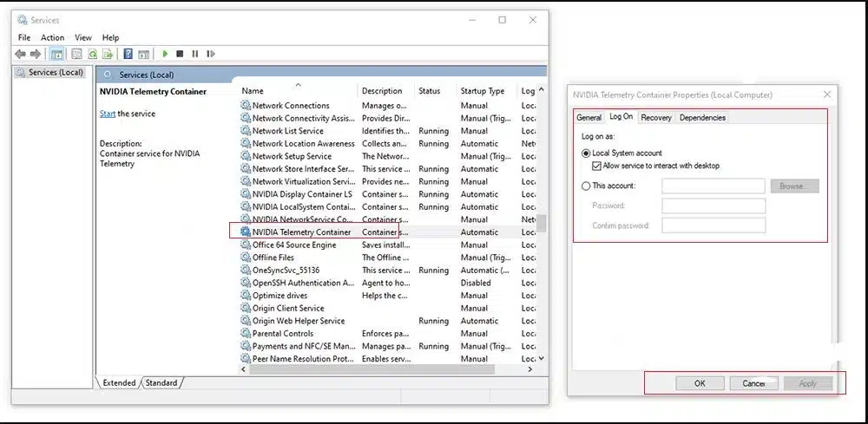The width and height of the screenshot is (868, 424).
Task: Click the Stop Service square icon
Action: tap(180, 54)
